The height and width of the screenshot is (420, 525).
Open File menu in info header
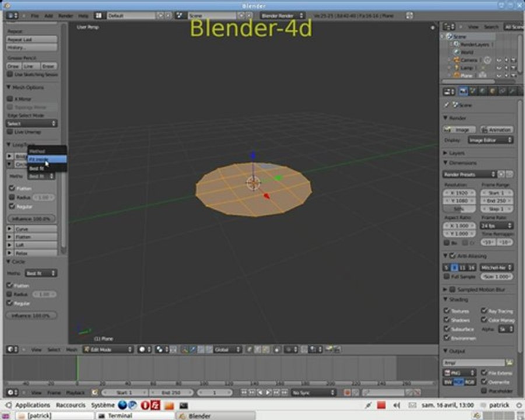(x=35, y=16)
